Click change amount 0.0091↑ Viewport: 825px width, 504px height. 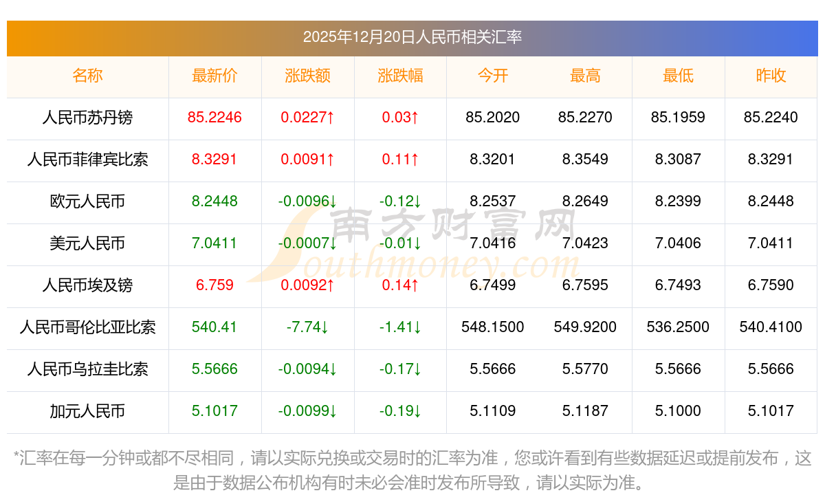pos(307,160)
